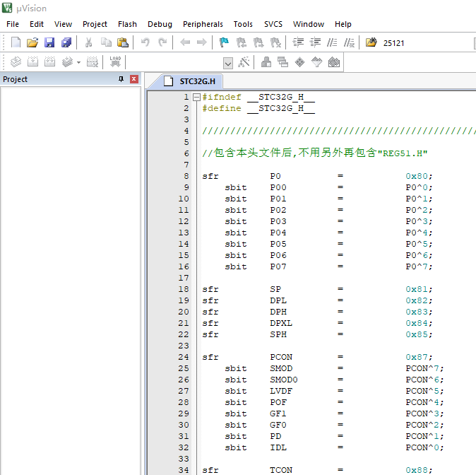Click the Project panel title bar
Image resolution: width=476 pixels, height=475 pixels.
point(71,79)
